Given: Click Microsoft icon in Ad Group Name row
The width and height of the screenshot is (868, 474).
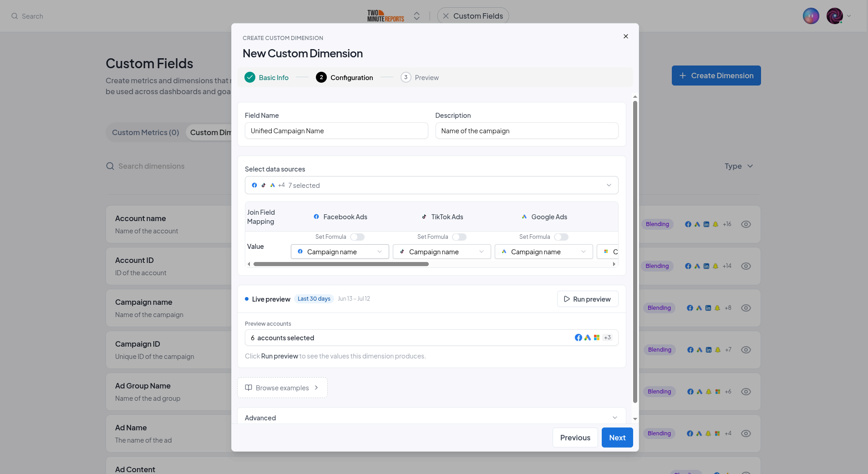Looking at the screenshot, I should pyautogui.click(x=718, y=392).
